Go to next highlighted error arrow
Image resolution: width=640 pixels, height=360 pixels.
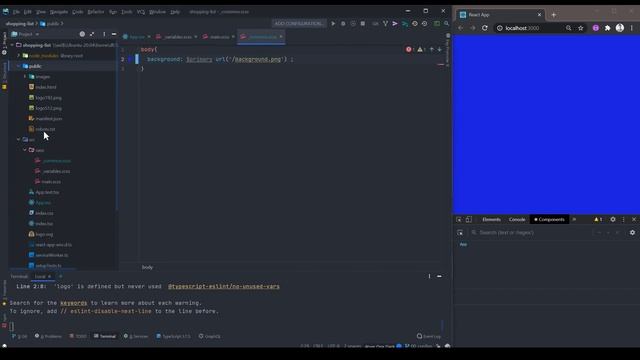click(440, 49)
